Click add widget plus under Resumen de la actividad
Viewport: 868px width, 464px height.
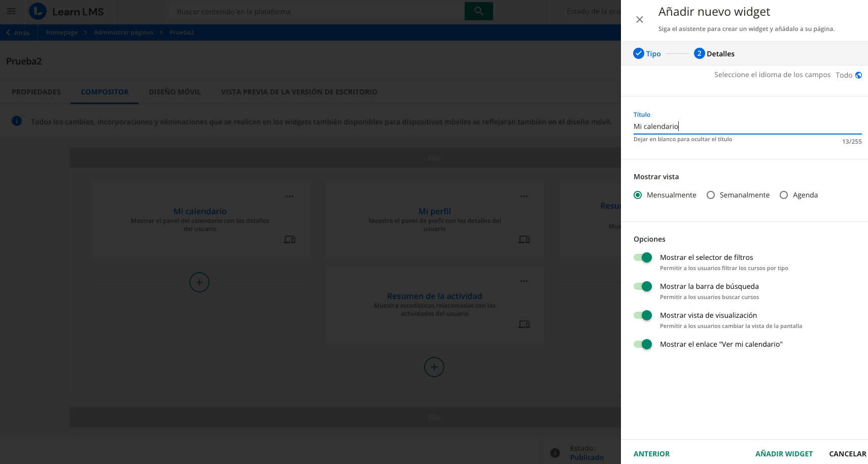(434, 367)
